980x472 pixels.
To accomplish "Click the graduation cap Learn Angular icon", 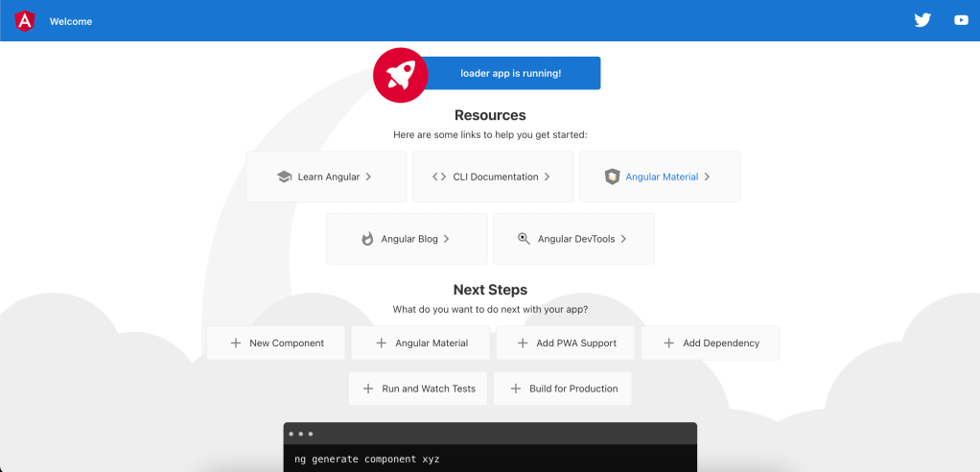I will tap(284, 177).
